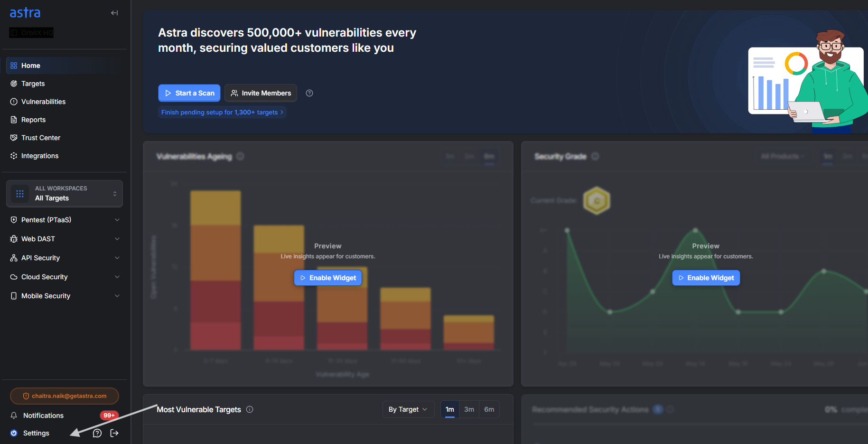Click the API Security network icon
This screenshot has width=868, height=444.
pos(14,258)
